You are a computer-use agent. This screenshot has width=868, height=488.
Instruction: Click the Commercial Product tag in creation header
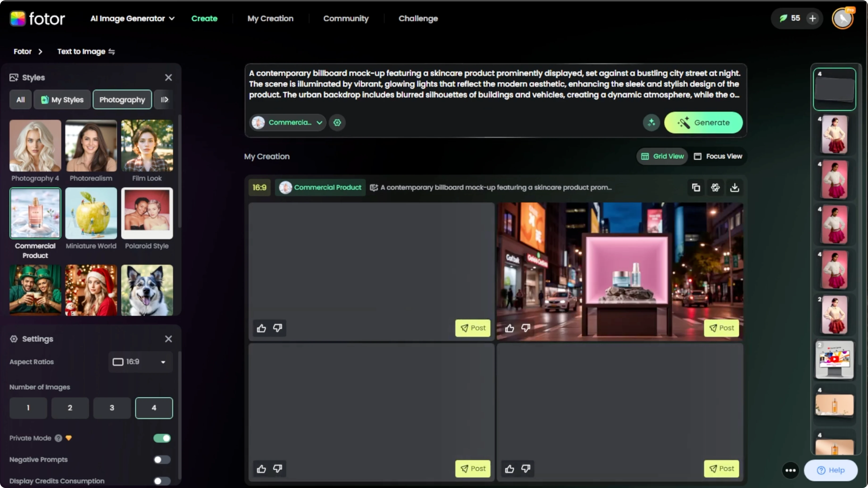tap(321, 188)
